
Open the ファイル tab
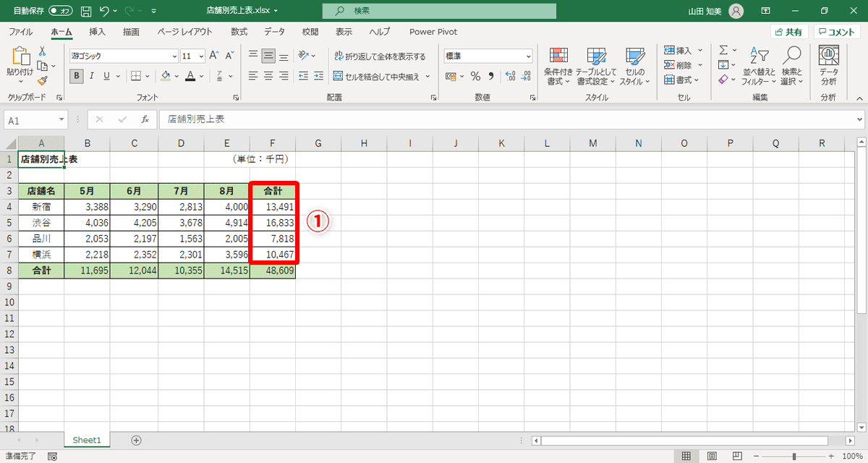pyautogui.click(x=20, y=32)
